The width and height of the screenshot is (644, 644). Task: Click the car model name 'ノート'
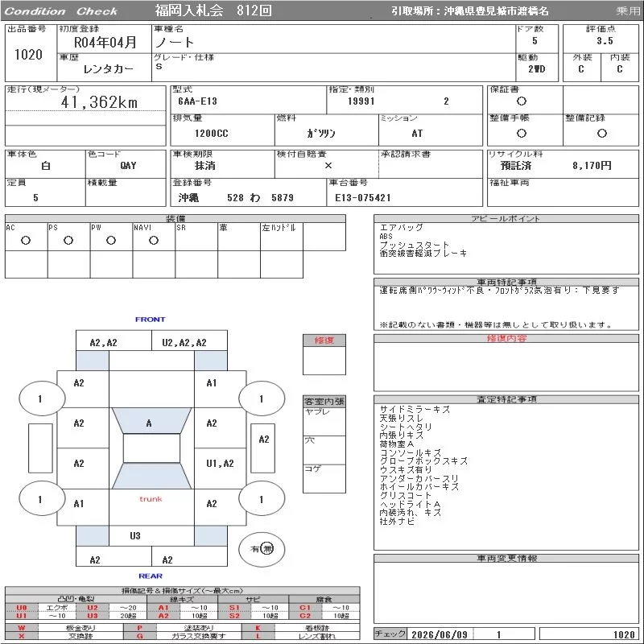[x=175, y=43]
